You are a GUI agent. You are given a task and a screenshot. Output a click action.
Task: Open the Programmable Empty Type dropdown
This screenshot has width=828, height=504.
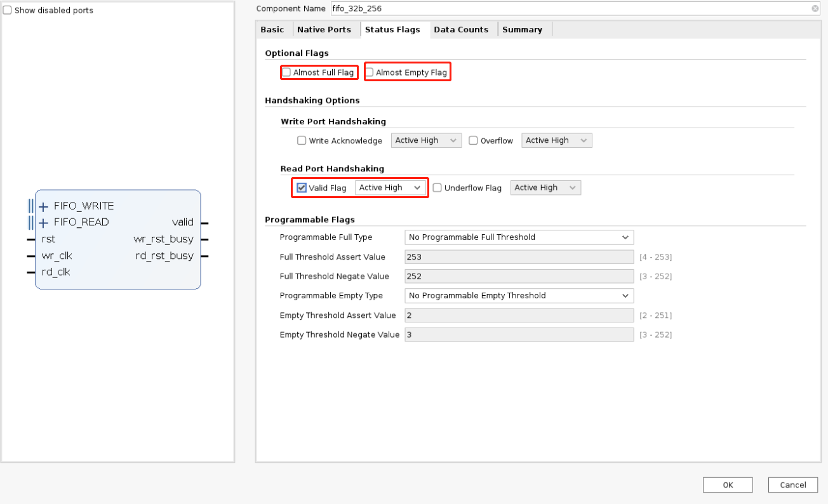point(519,295)
